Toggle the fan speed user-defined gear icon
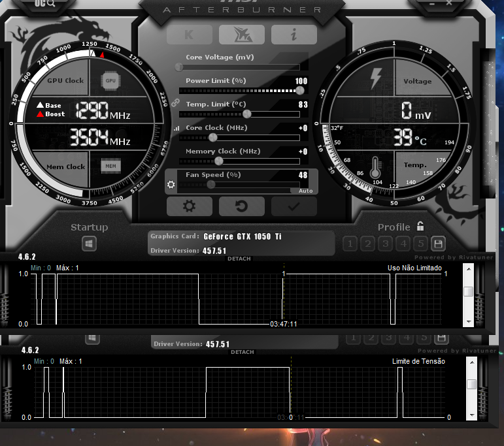 point(171,185)
